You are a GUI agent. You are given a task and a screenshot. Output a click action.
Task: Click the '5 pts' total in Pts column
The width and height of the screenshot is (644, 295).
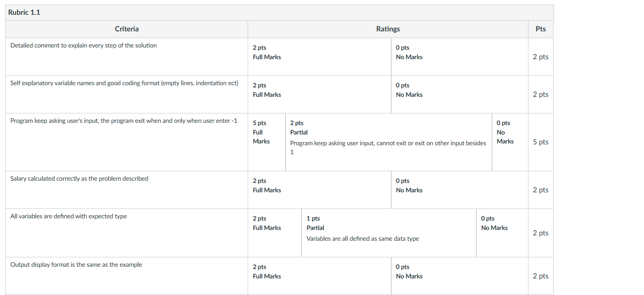click(x=541, y=142)
